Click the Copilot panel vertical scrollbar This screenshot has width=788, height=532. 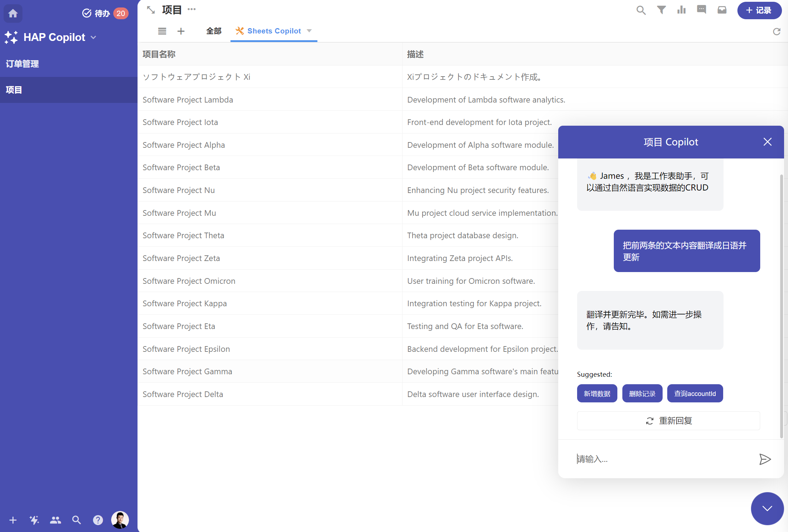[x=781, y=306]
